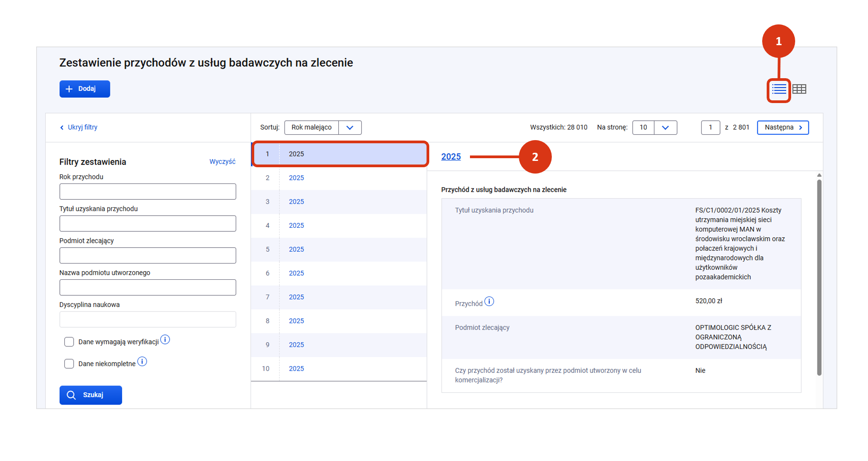Toggle Dane niekompletne checkbox
Screen dimensions: 868x461
click(x=69, y=364)
